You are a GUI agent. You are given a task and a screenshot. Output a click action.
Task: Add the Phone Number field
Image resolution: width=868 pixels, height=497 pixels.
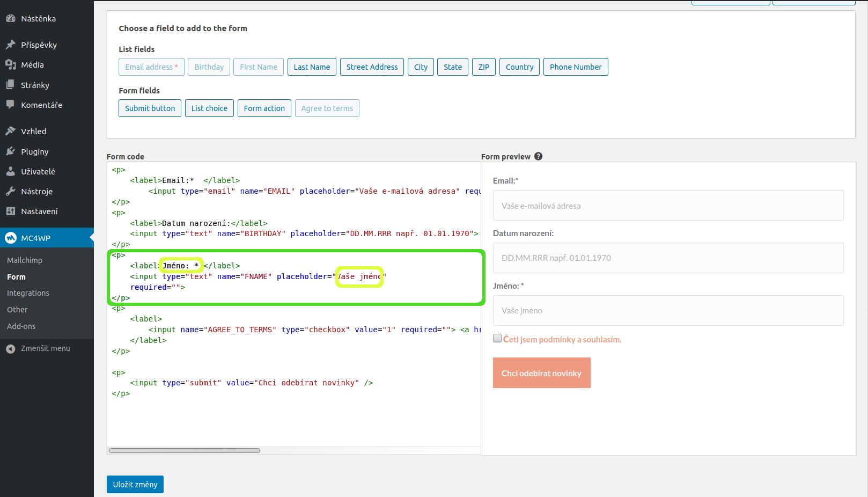click(576, 67)
